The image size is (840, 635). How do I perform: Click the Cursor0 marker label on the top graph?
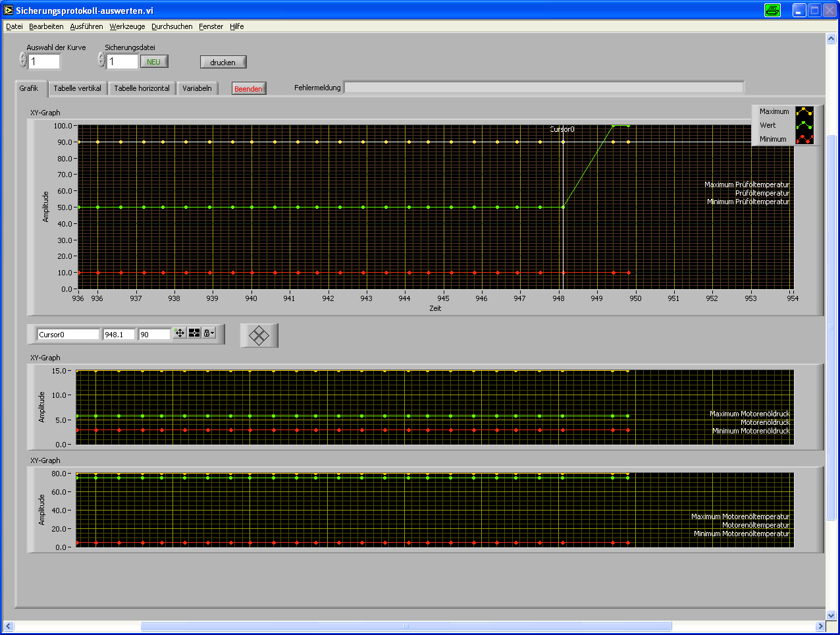pyautogui.click(x=562, y=129)
